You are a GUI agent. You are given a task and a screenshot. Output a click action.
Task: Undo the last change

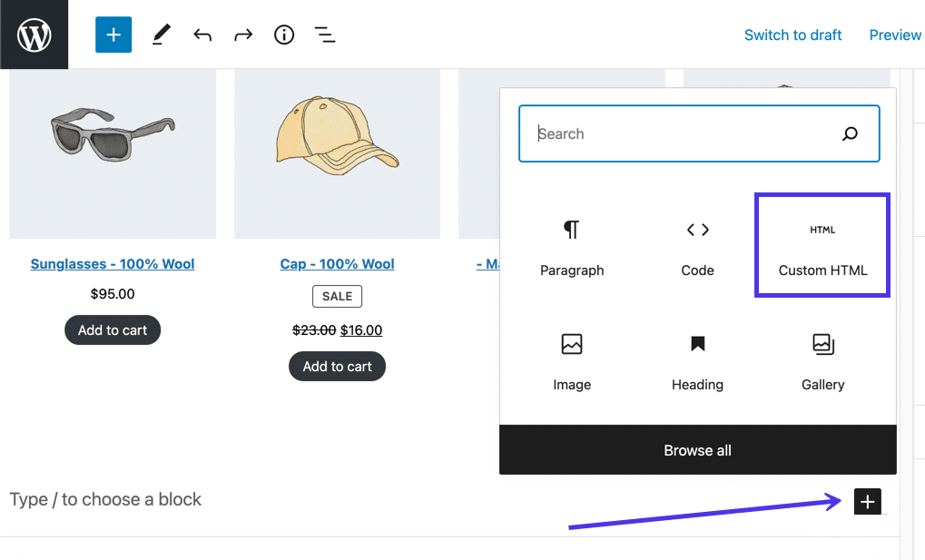click(202, 35)
